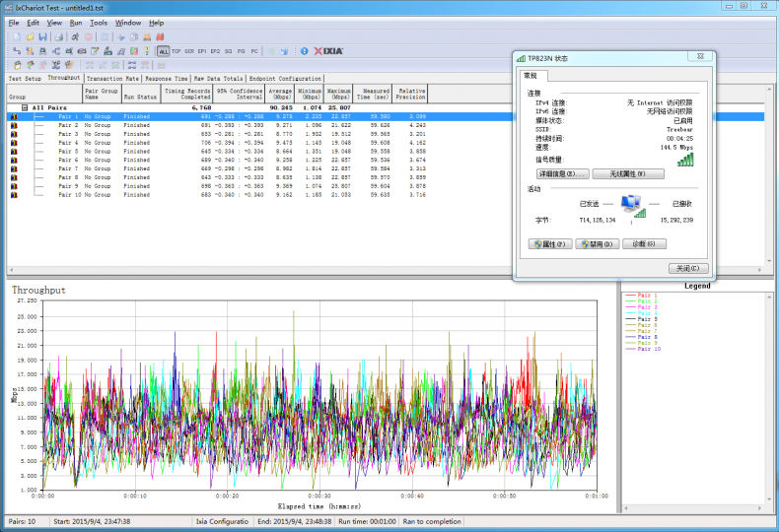779x532 pixels.
Task: Click the Run Status column header
Action: pyautogui.click(x=142, y=94)
